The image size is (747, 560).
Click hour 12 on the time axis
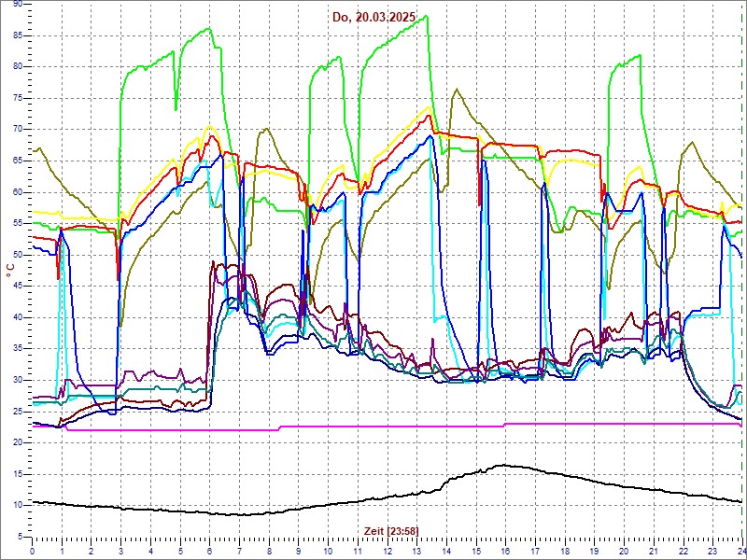(x=388, y=551)
